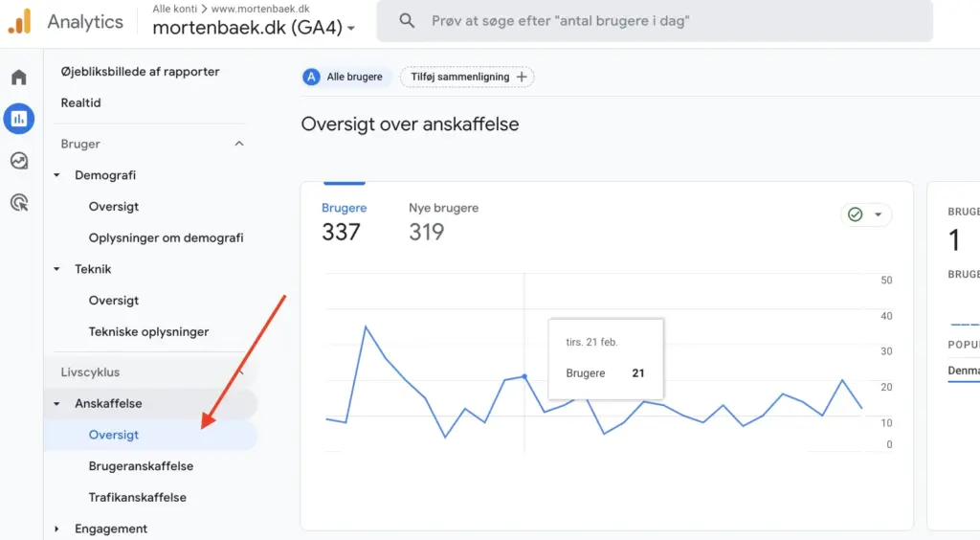
Task: Collapse the Demografi tree section
Action: coord(56,175)
